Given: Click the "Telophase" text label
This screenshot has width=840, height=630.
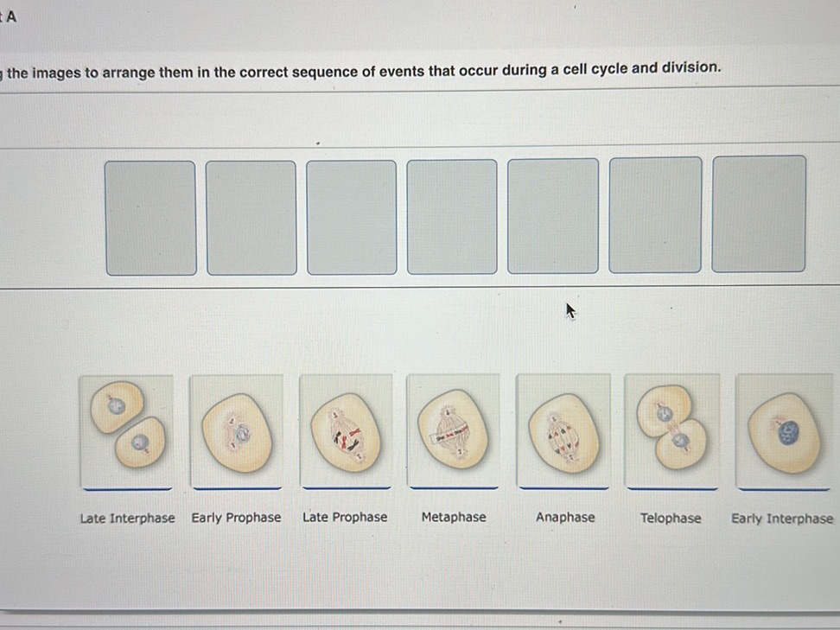Looking at the screenshot, I should 671,518.
